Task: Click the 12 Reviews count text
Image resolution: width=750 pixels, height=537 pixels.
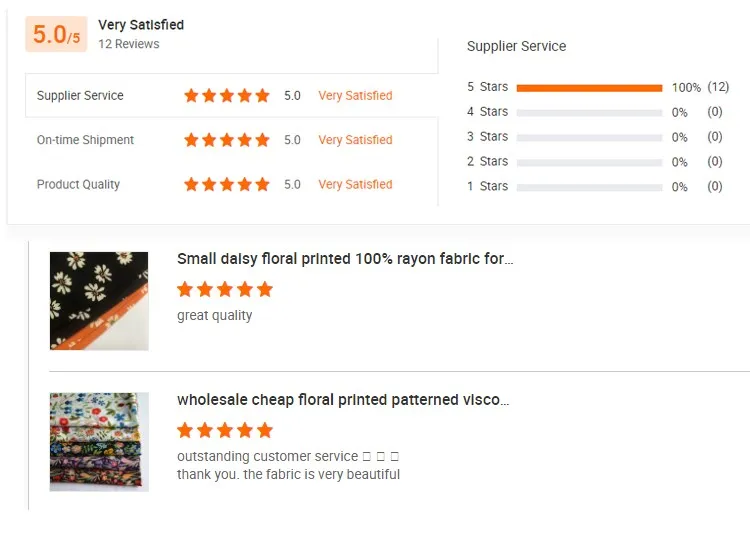Action: 128,44
